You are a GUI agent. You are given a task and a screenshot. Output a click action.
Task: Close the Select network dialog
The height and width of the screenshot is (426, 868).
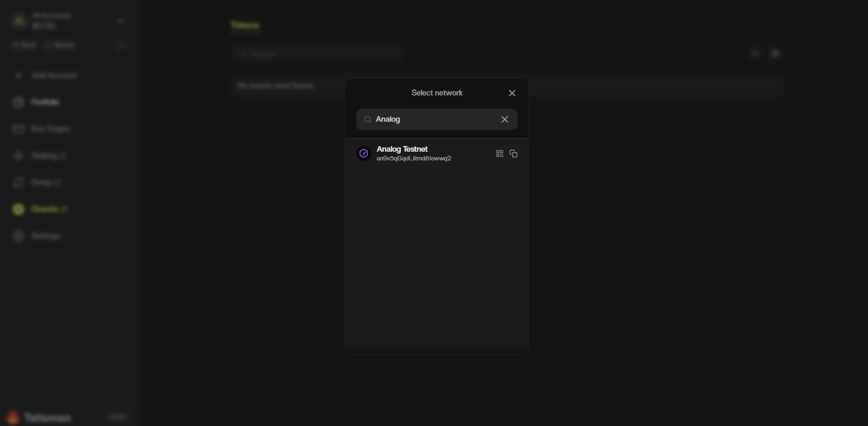click(x=512, y=93)
